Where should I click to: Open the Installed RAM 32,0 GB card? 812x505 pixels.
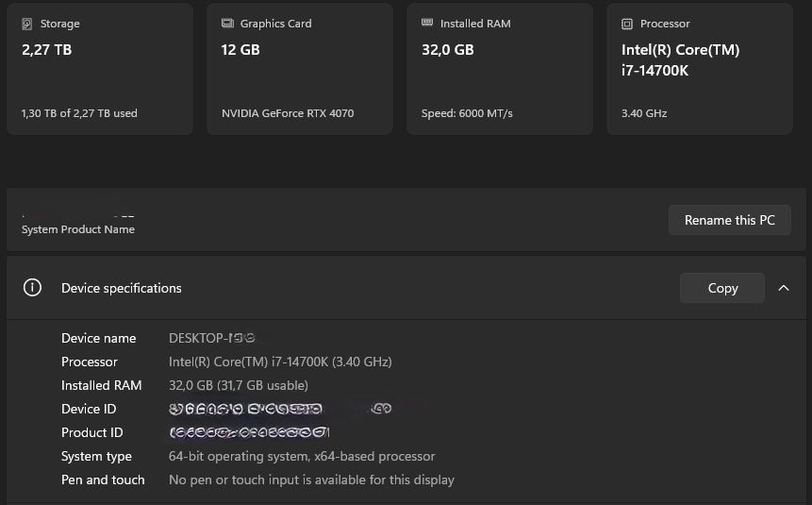click(x=500, y=69)
